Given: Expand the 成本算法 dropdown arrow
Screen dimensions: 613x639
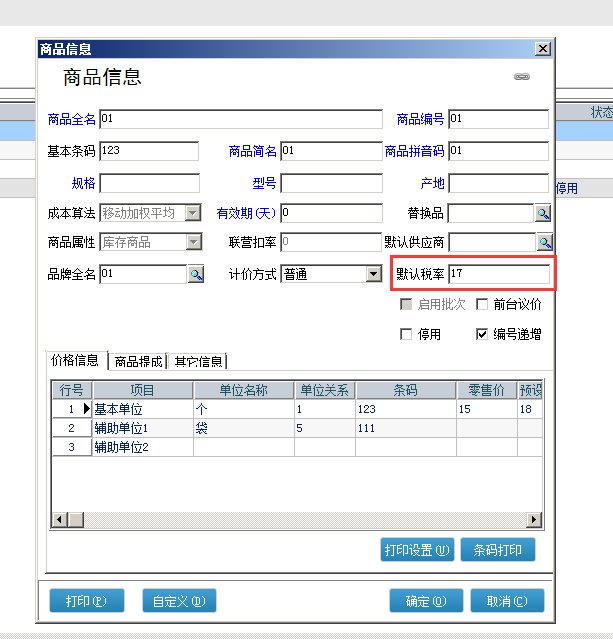Looking at the screenshot, I should [193, 213].
